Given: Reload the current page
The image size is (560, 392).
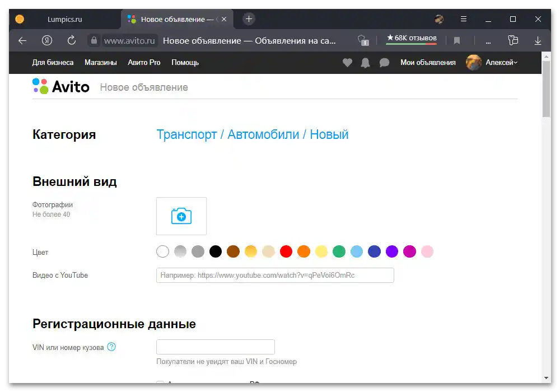Looking at the screenshot, I should [72, 40].
